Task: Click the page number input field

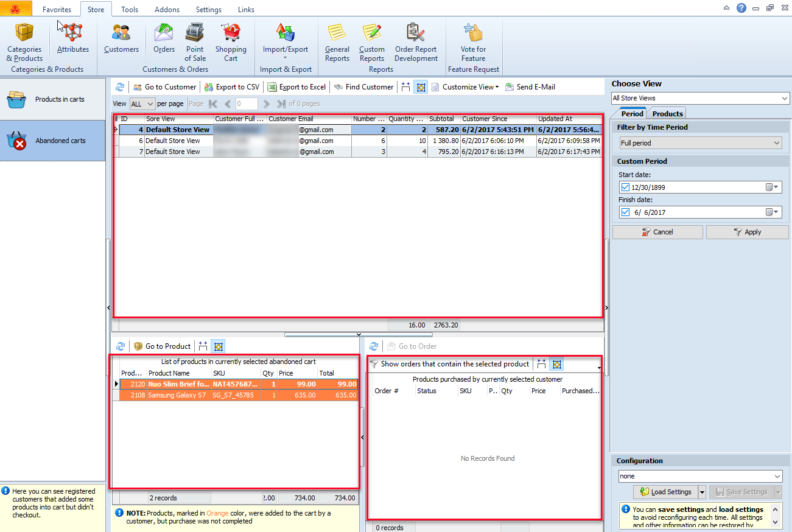Action: (247, 104)
